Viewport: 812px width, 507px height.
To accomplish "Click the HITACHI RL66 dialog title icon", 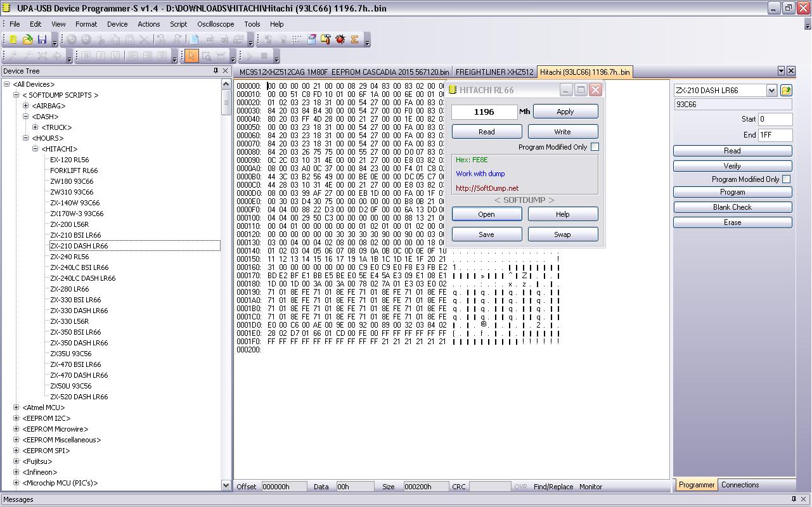I will point(453,90).
